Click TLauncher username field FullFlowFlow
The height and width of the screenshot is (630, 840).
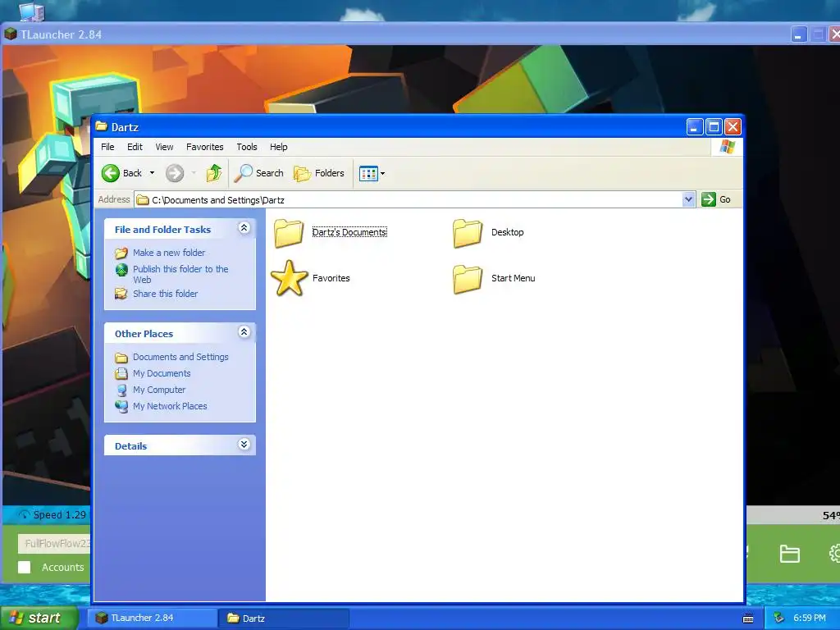click(x=54, y=543)
